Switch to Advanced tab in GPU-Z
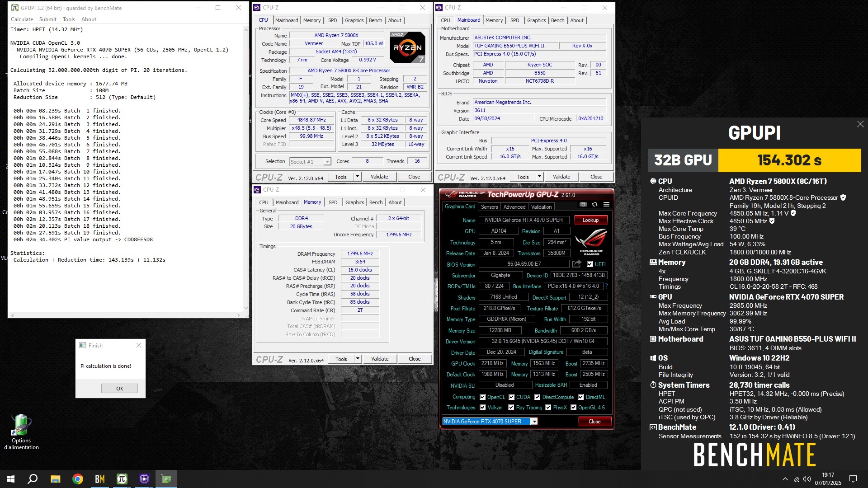The height and width of the screenshot is (488, 868). tap(514, 207)
